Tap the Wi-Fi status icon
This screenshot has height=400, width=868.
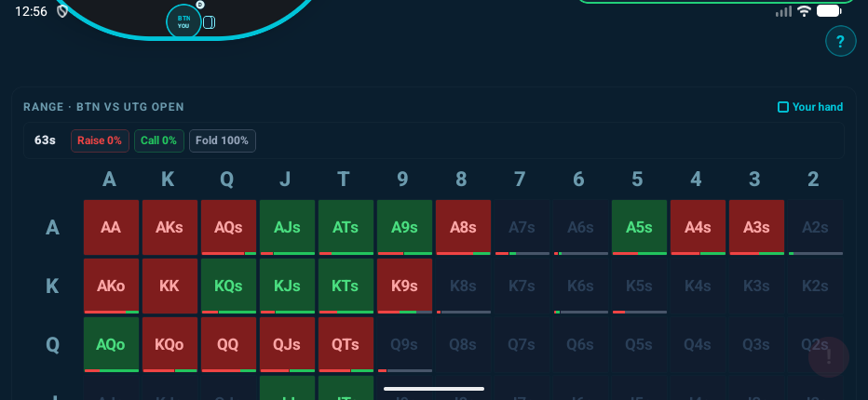point(804,11)
